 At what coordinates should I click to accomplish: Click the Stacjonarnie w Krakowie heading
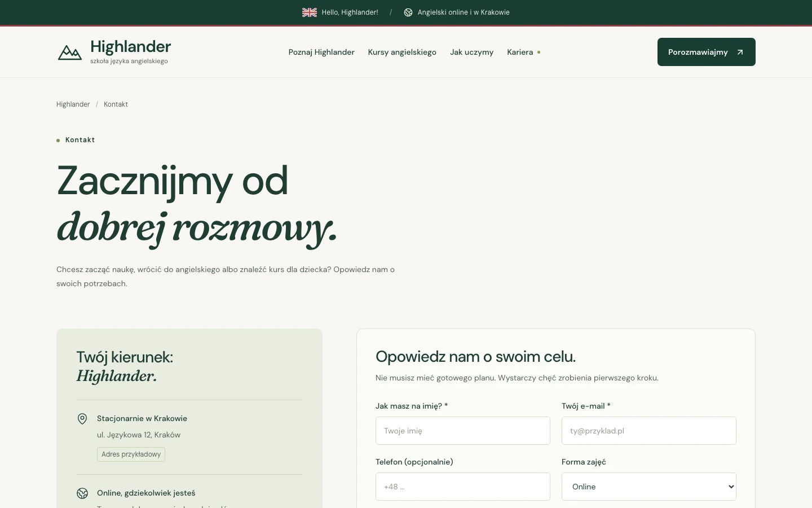point(142,418)
